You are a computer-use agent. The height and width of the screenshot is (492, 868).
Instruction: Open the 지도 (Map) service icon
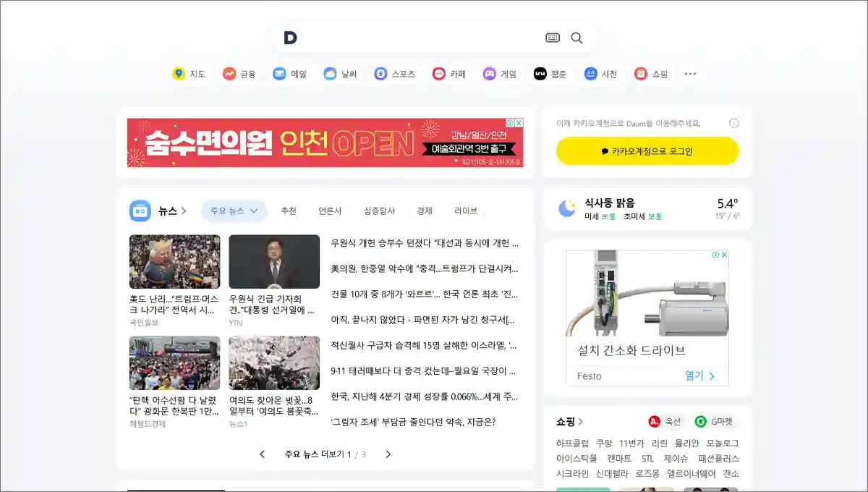click(x=189, y=73)
